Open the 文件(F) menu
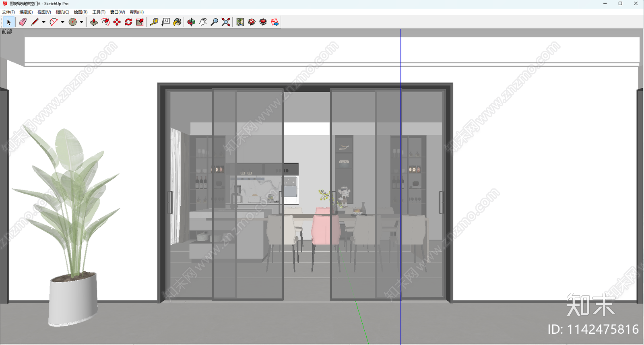644x345 pixels. (x=8, y=12)
